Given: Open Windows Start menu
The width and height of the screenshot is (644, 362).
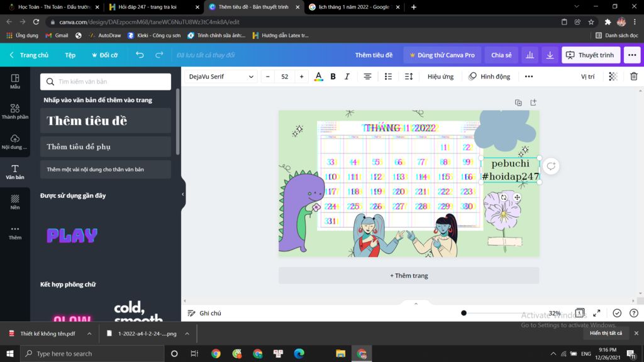Looking at the screenshot, I should (x=10, y=353).
